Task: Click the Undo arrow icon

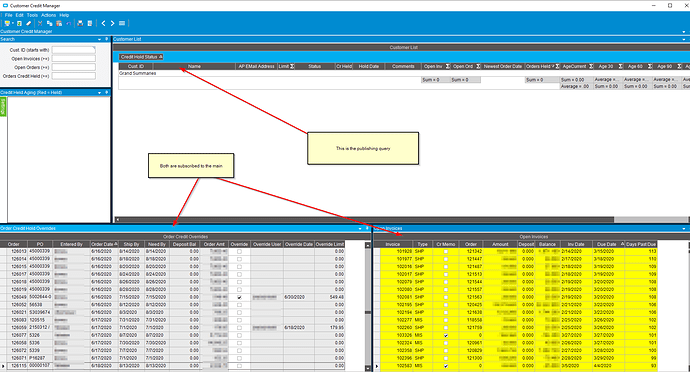Action: 69,23
